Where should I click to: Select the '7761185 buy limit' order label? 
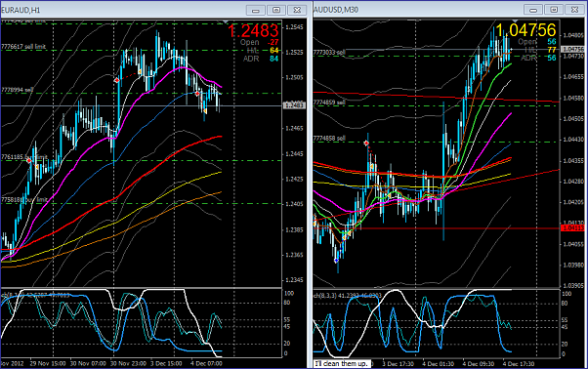click(24, 157)
